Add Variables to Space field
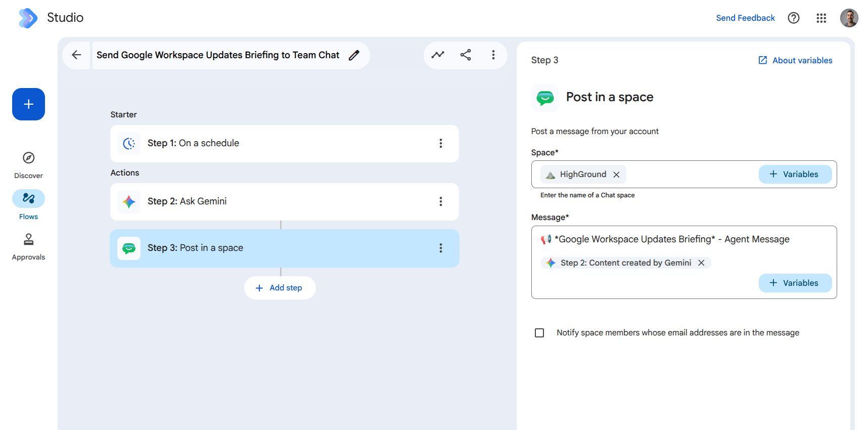The height and width of the screenshot is (430, 868). coord(795,174)
